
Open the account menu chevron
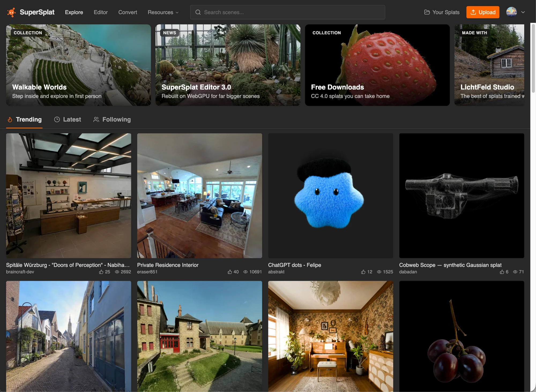tap(523, 12)
